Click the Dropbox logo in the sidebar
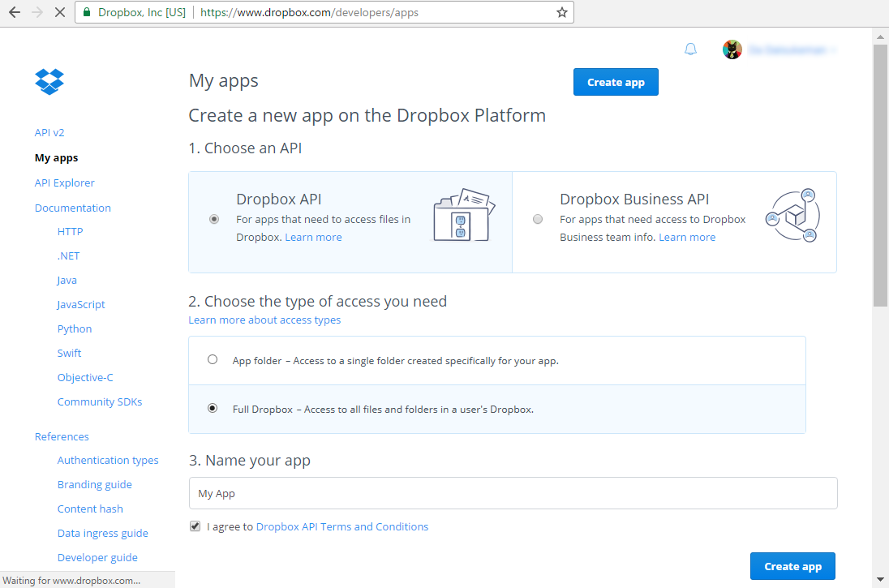 coord(49,82)
